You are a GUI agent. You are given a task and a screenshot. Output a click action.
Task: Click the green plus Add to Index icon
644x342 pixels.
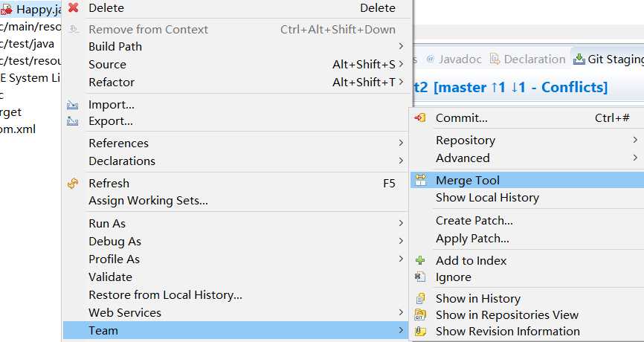pyautogui.click(x=419, y=260)
